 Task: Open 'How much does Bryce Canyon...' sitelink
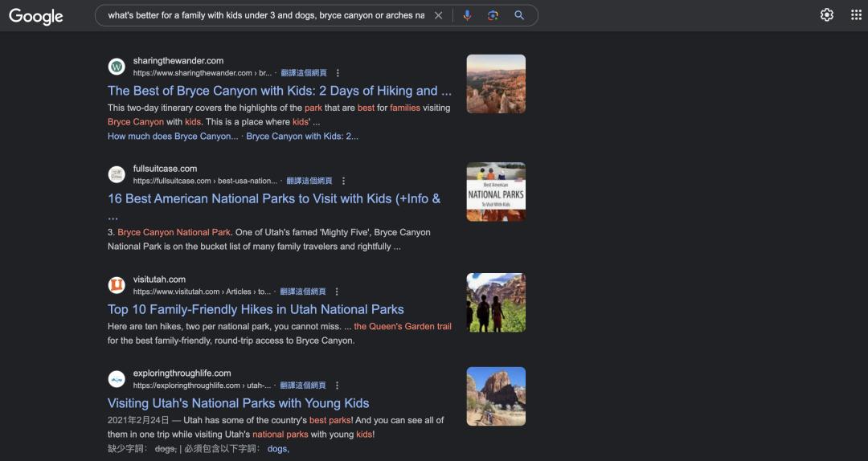173,137
